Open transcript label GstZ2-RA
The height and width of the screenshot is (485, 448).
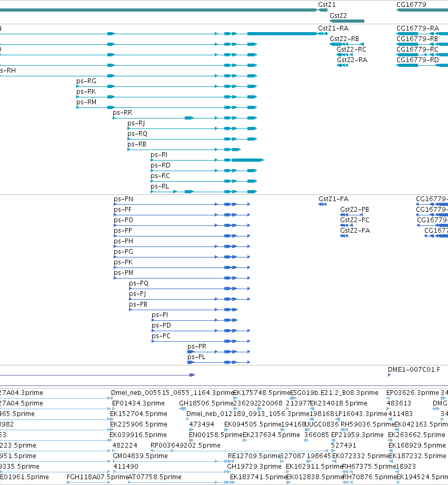point(352,60)
